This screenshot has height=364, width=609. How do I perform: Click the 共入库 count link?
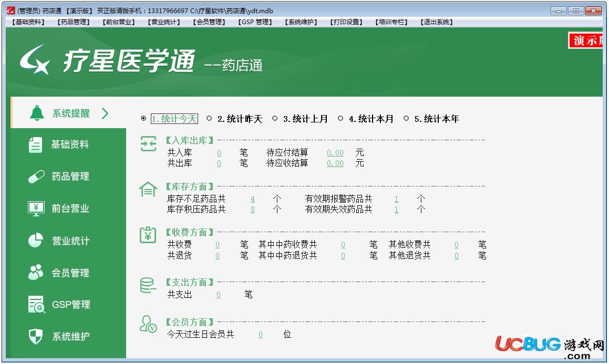[x=219, y=153]
